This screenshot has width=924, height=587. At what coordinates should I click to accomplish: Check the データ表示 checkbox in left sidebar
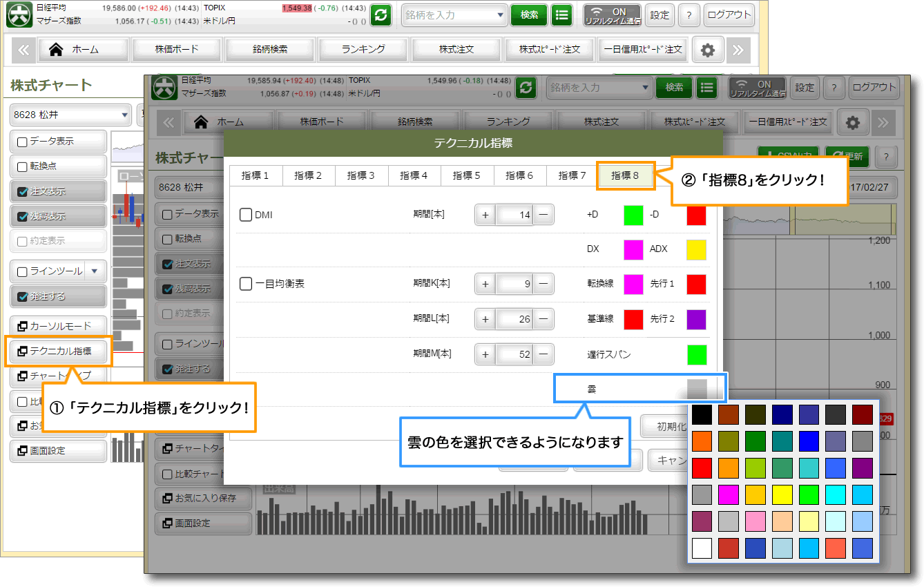tap(22, 142)
